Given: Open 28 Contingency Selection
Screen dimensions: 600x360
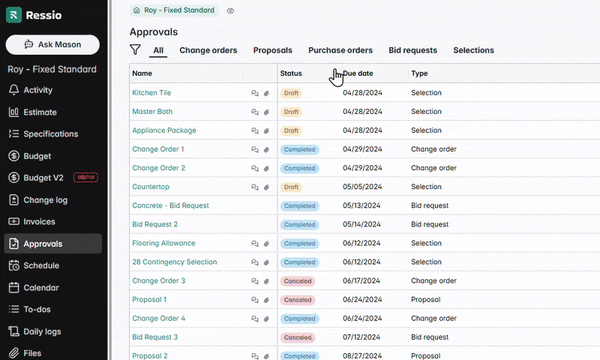Looking at the screenshot, I should coord(174,262).
